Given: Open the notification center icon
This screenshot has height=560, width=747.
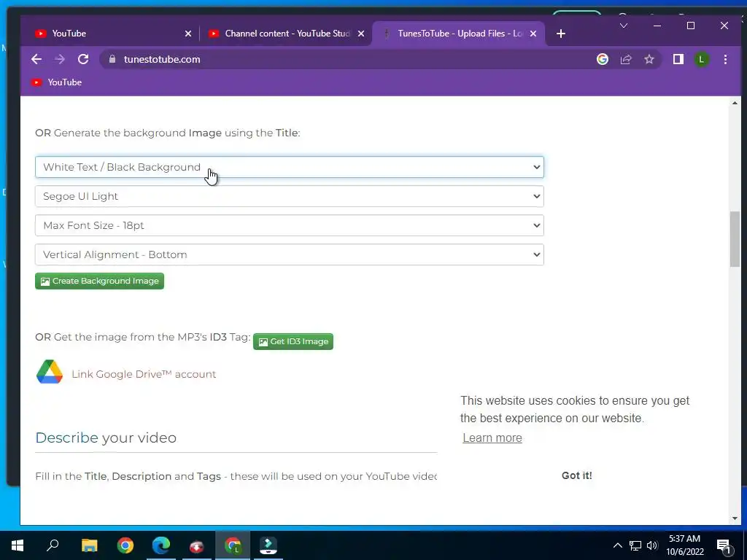Looking at the screenshot, I should coord(724,546).
